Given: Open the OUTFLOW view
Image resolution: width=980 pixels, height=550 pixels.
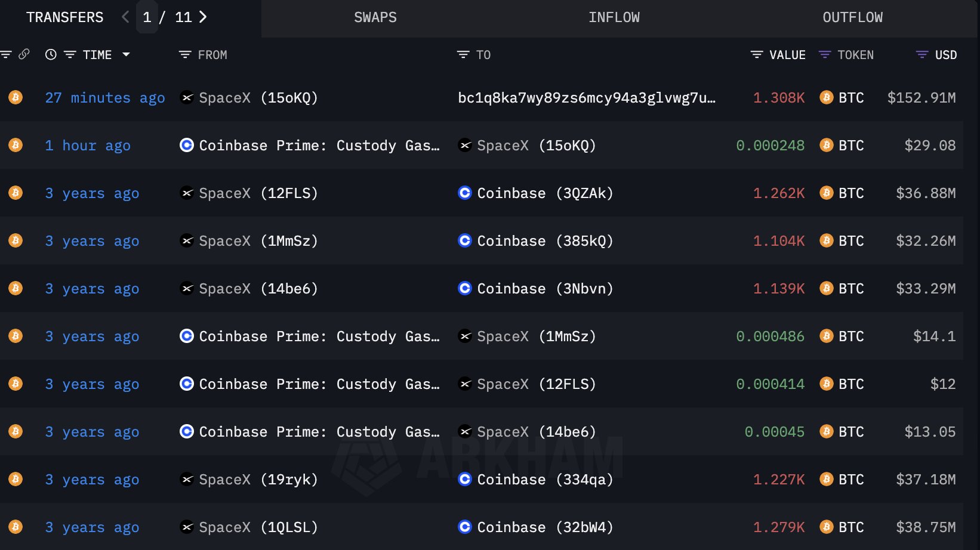Looking at the screenshot, I should tap(853, 17).
